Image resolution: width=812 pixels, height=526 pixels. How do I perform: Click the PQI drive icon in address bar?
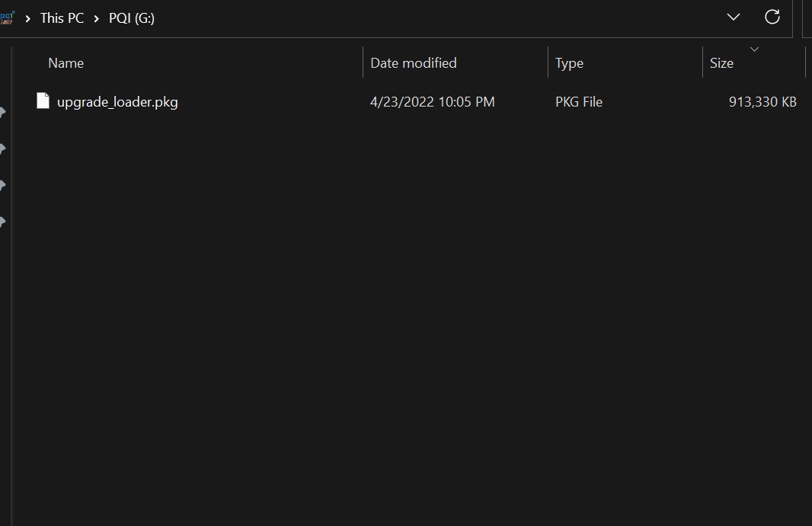pyautogui.click(x=7, y=17)
